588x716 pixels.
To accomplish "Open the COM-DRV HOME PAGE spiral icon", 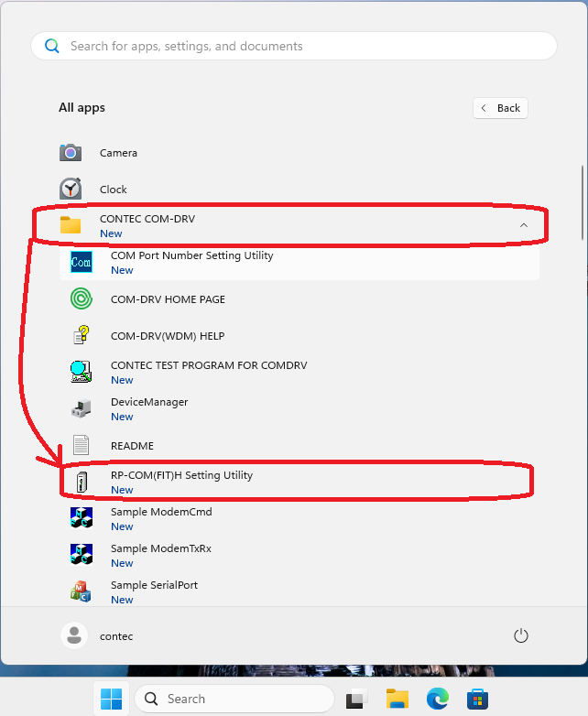I will tap(82, 299).
